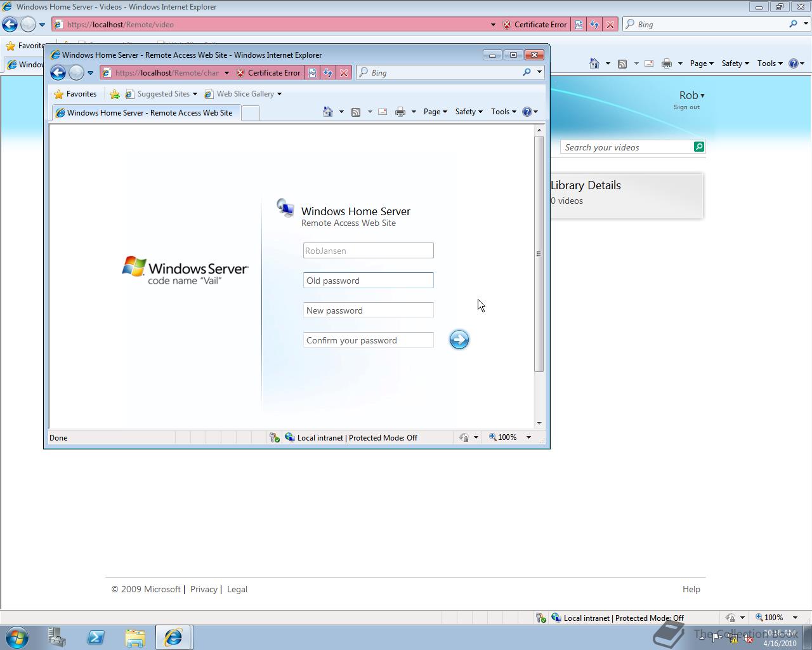
Task: Click Forward button in front Remote Access window
Action: coord(76,72)
